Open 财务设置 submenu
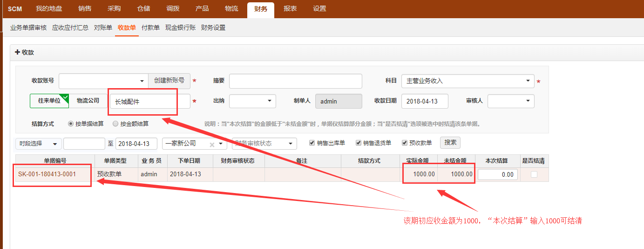This screenshot has width=644, height=249. point(213,28)
